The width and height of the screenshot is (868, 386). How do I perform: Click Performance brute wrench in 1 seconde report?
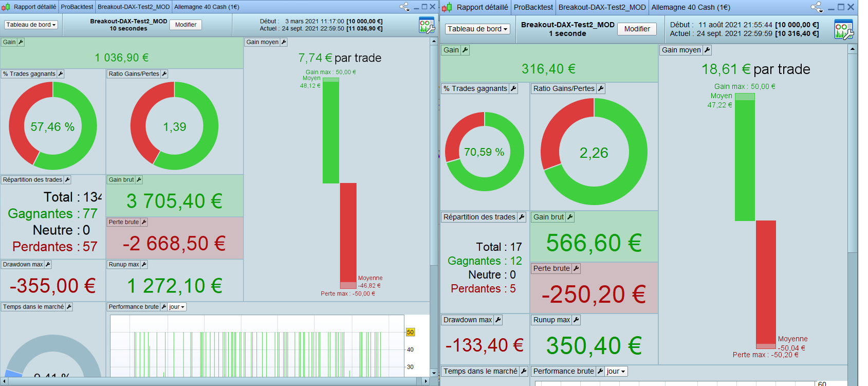pyautogui.click(x=600, y=371)
